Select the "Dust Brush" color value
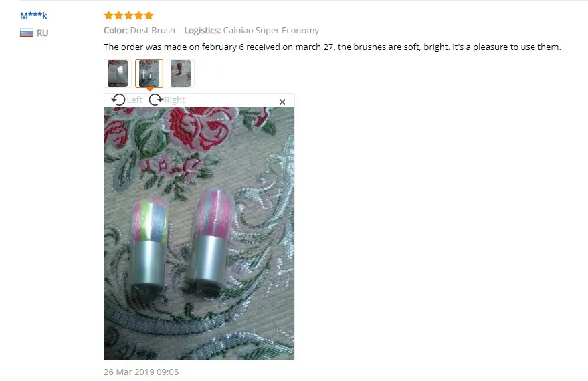The height and width of the screenshot is (381, 588). point(153,30)
